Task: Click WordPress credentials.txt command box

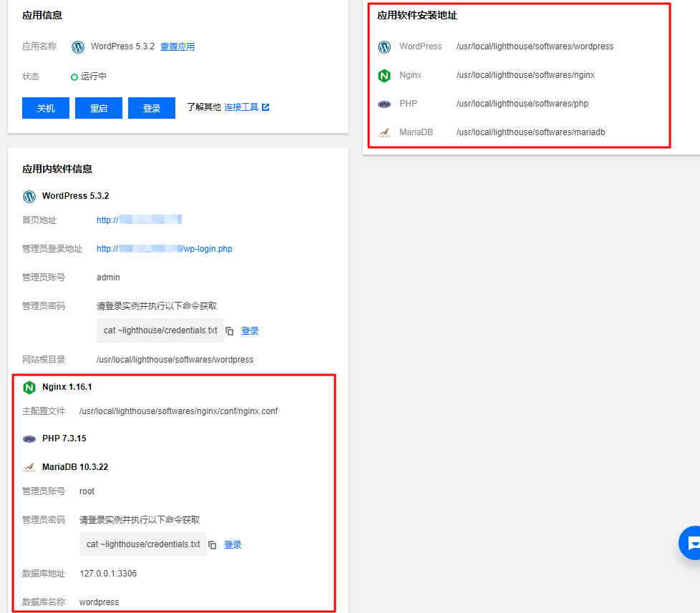Action: point(160,330)
